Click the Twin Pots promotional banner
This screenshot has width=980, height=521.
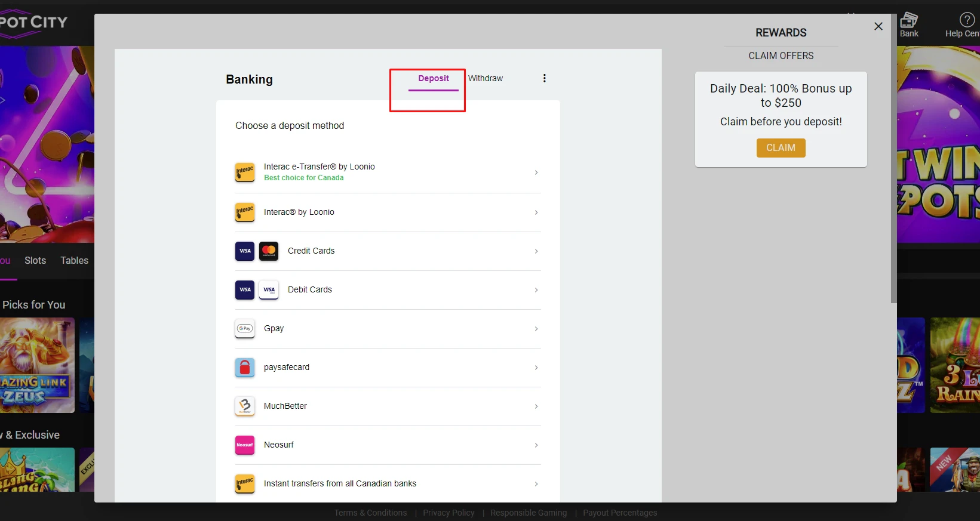point(938,144)
